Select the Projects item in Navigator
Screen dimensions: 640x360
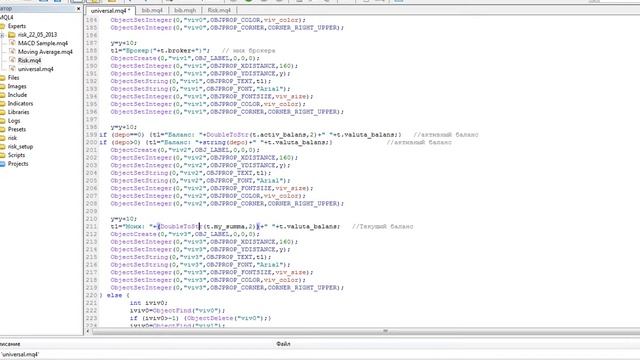click(x=18, y=164)
